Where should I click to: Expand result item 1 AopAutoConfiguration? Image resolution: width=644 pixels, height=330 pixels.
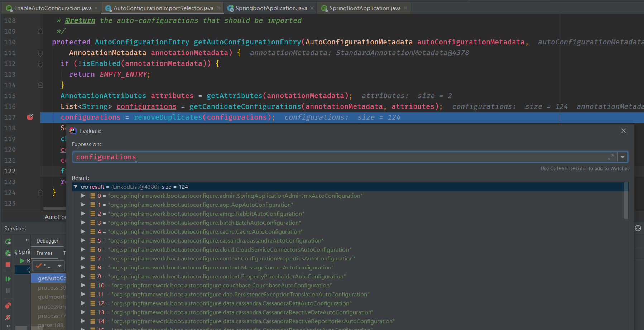[x=83, y=205]
